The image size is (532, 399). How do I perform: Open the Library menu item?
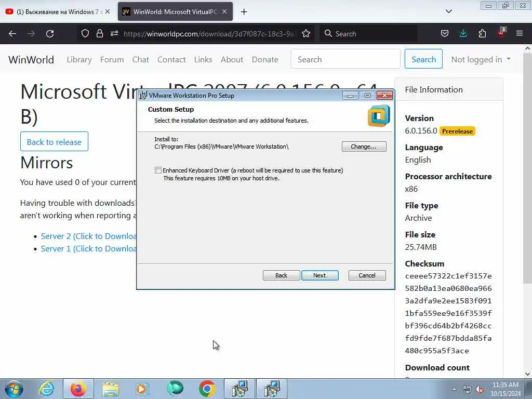(79, 60)
